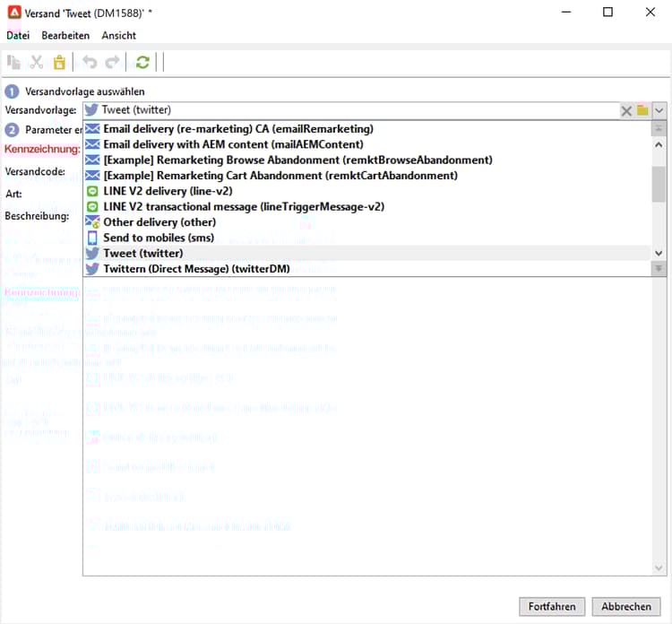Click the LINE icon of line-v2 row
The height and width of the screenshot is (624, 672).
tap(92, 191)
